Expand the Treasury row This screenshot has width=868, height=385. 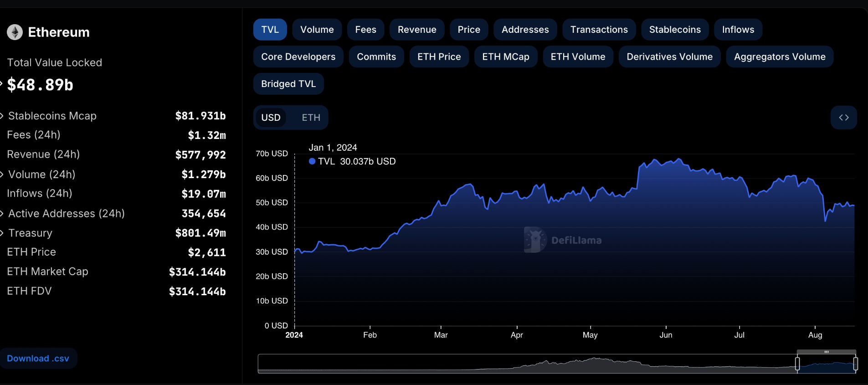pos(2,233)
